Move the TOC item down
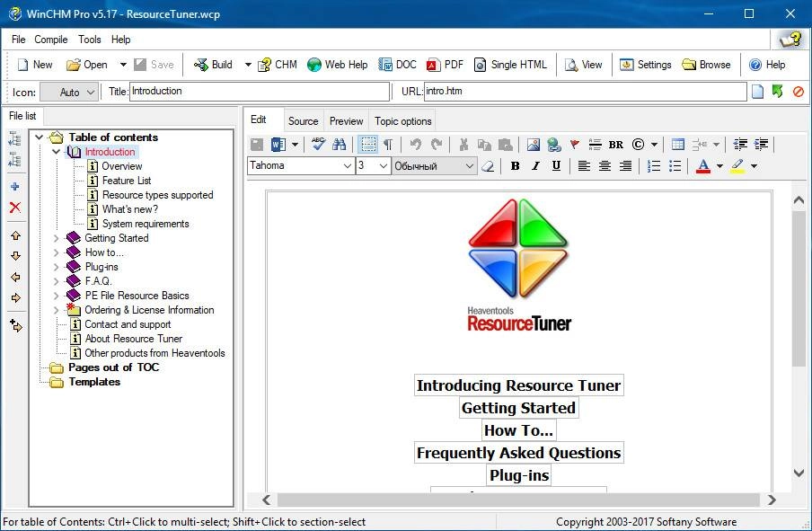The width and height of the screenshot is (812, 531). click(15, 256)
